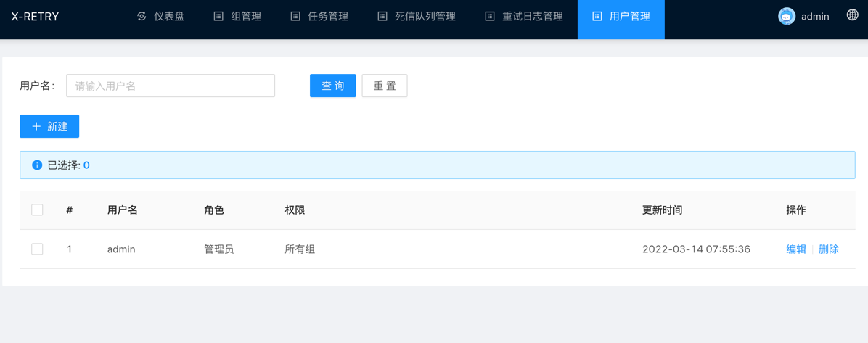Click the blue info icon in selection banner
The image size is (868, 343).
click(x=37, y=165)
